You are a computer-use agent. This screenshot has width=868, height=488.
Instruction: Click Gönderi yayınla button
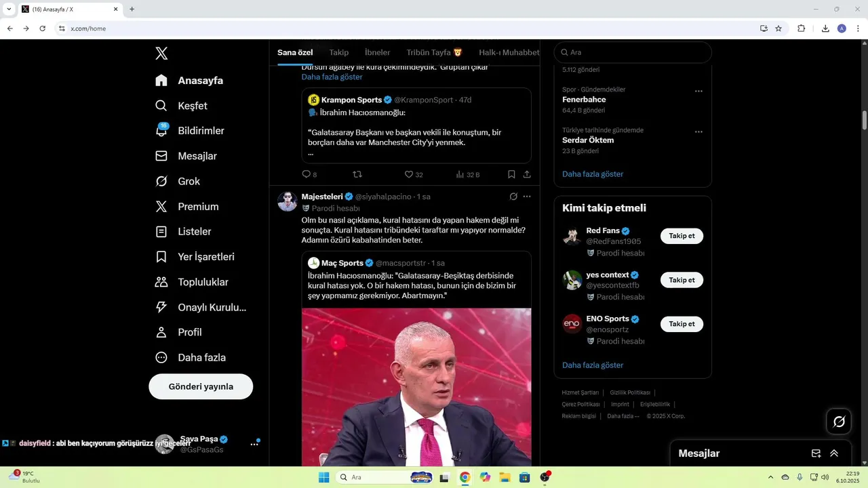(x=201, y=386)
